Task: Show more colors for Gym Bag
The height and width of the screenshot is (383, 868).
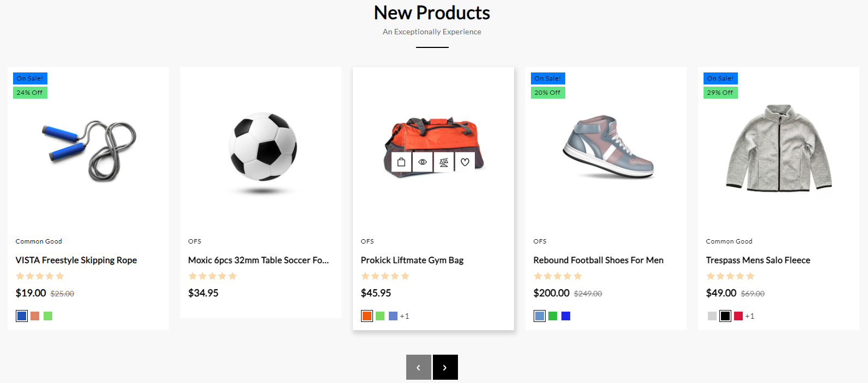Action: point(405,316)
